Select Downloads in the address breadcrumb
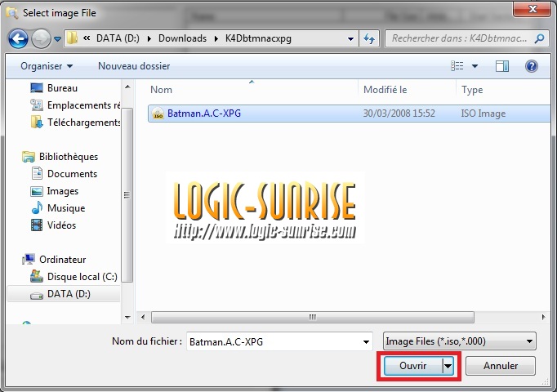Screen dimensions: 557x392 [x=182, y=38]
